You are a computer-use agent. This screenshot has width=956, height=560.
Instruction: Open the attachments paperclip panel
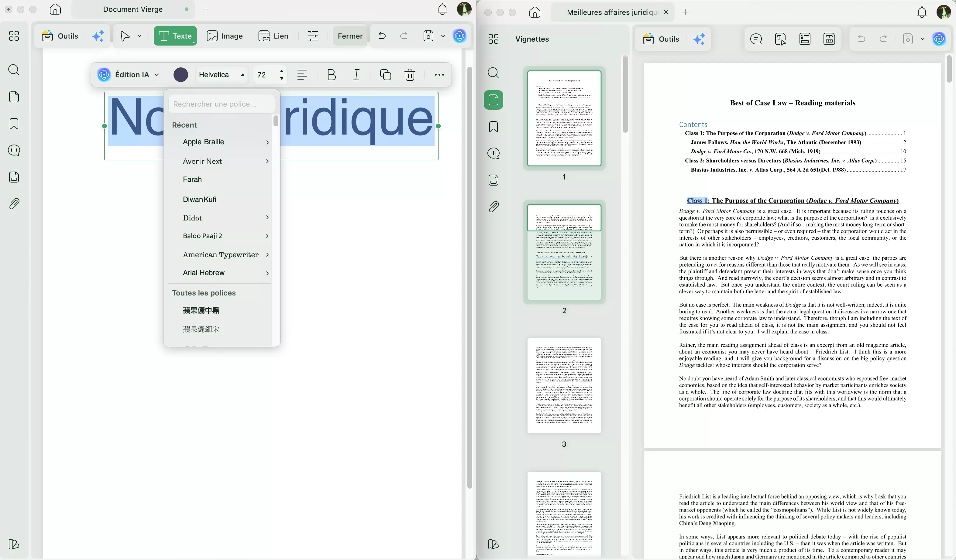[14, 203]
